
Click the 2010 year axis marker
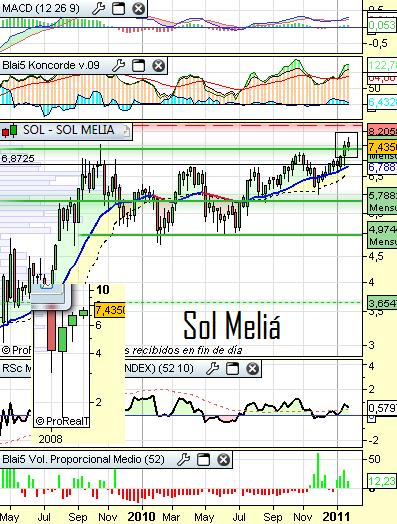pyautogui.click(x=141, y=517)
